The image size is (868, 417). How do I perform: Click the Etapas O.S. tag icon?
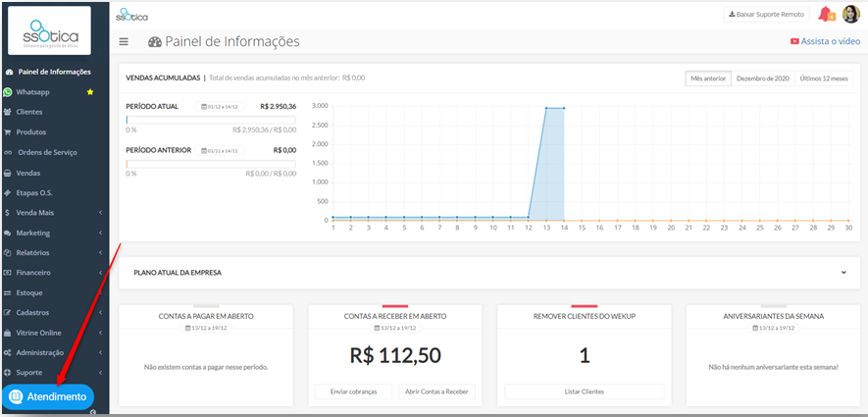(8, 192)
